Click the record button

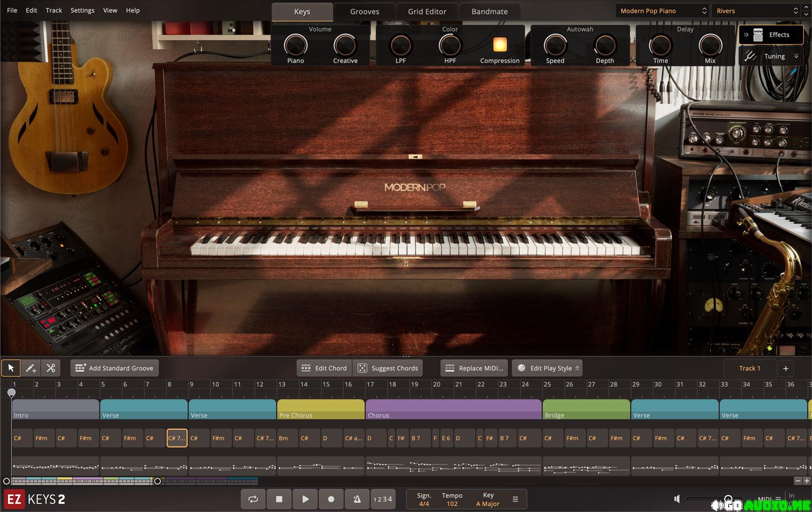(331, 499)
